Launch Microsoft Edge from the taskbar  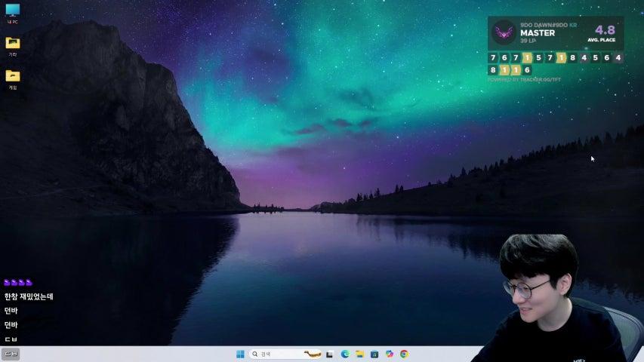[x=345, y=354]
